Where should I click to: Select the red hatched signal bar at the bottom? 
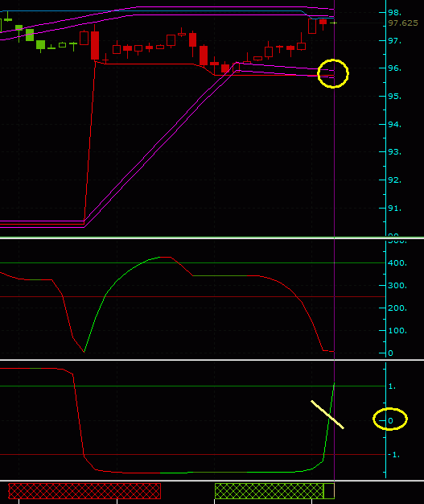pos(84,491)
